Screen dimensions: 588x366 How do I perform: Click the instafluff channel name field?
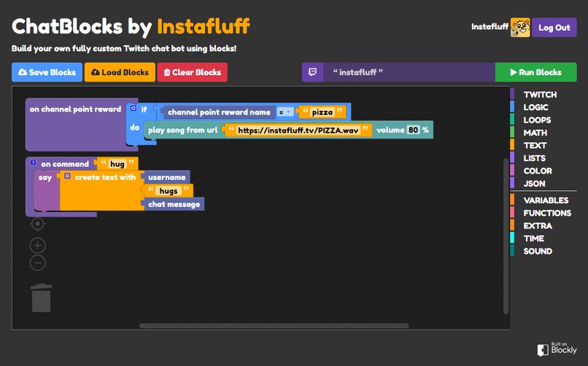coord(409,72)
